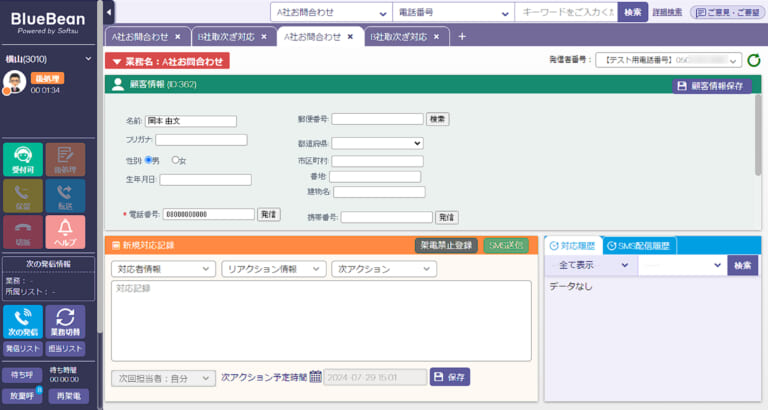
Task: Open the 都道府県 prefecture dropdown
Action: pos(377,143)
